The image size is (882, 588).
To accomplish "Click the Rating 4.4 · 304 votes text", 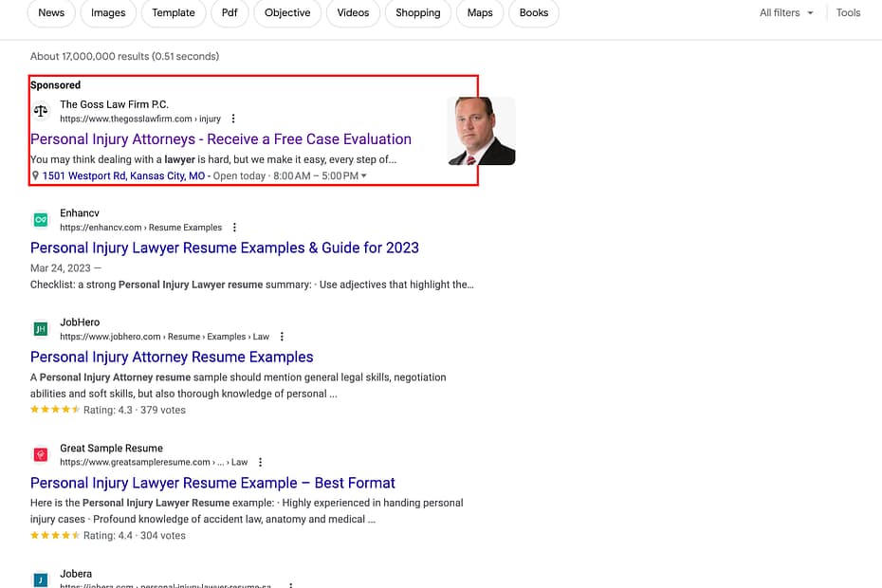I will [x=135, y=535].
